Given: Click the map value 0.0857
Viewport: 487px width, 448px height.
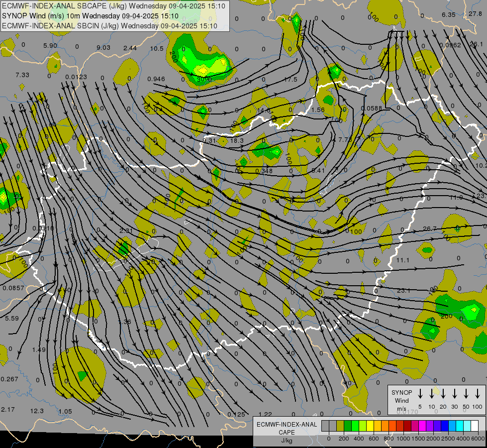Looking at the screenshot, I should pyautogui.click(x=13, y=288).
